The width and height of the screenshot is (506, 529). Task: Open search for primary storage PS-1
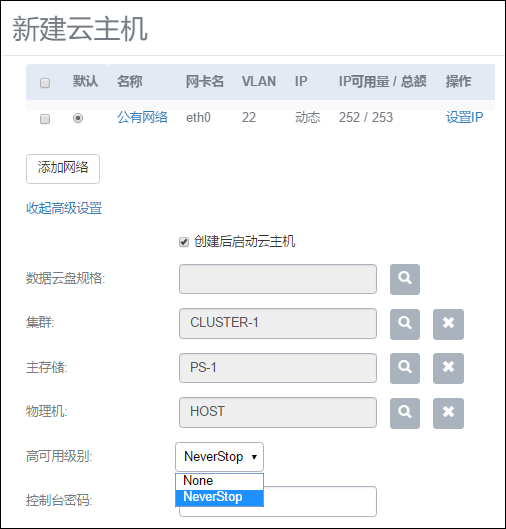(405, 368)
